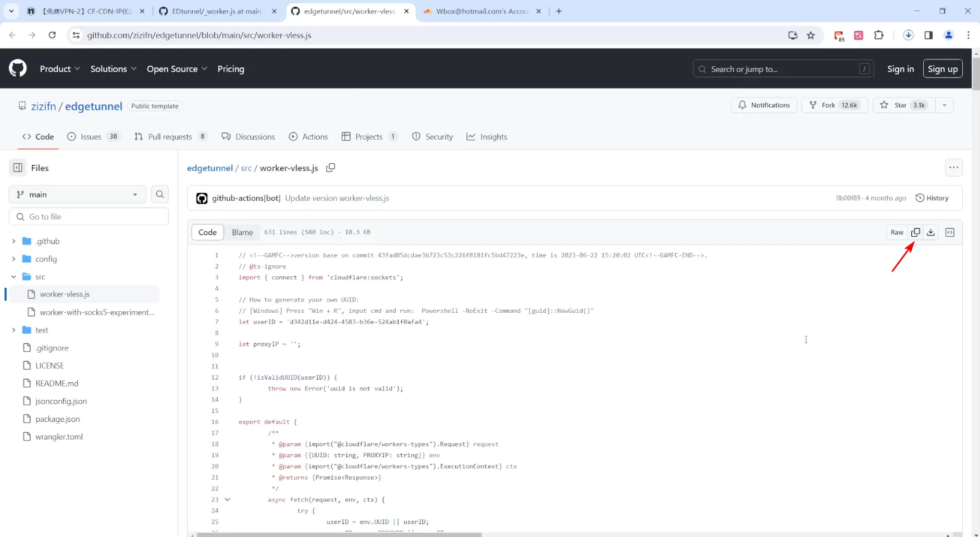Open the Discussions tab

click(248, 137)
